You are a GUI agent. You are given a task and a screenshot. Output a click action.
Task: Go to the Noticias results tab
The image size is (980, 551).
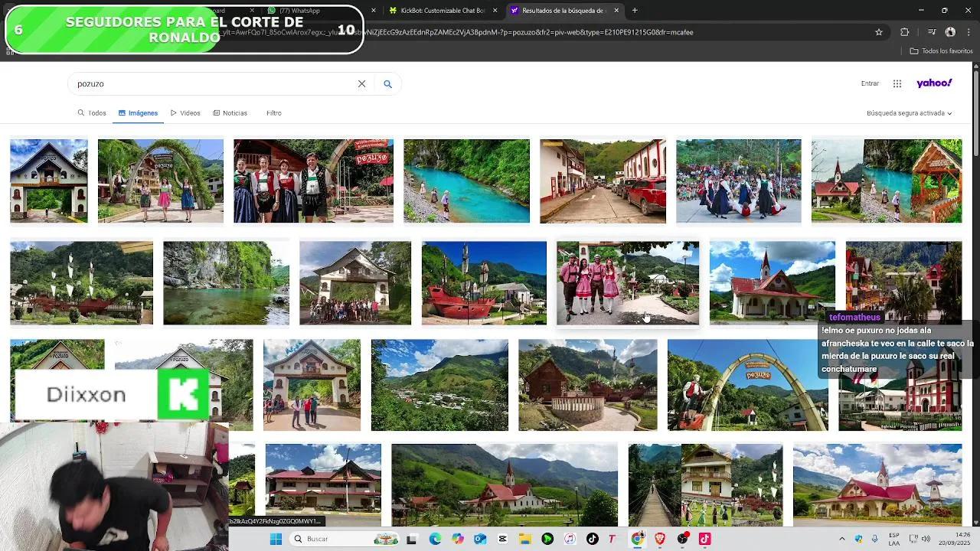point(230,112)
